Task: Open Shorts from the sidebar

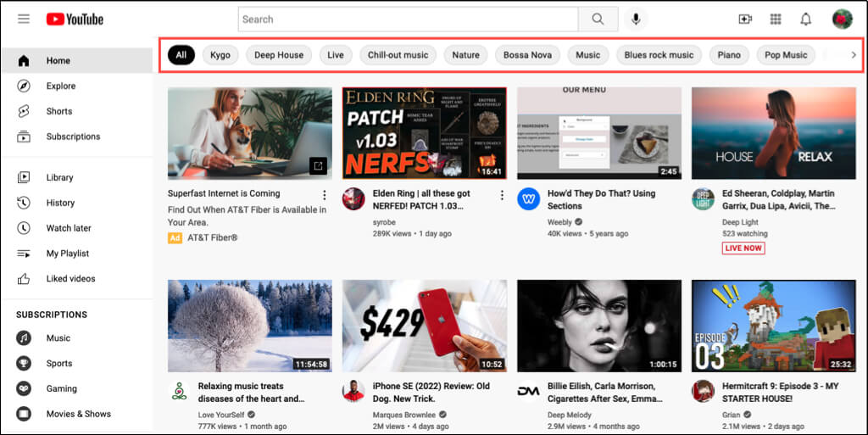Action: pyautogui.click(x=58, y=111)
